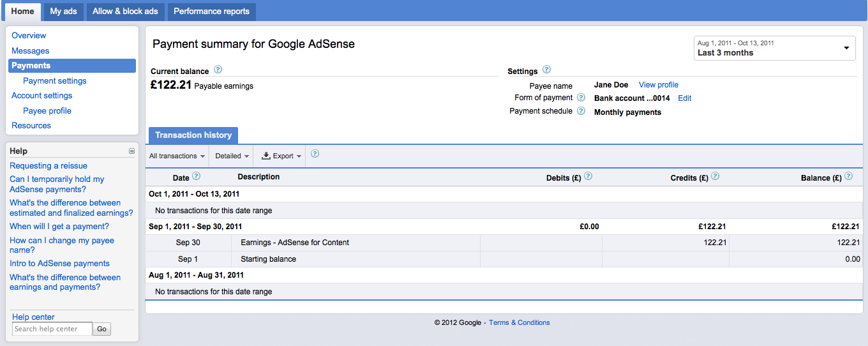868x346 pixels.
Task: Click help icon beside Credits column header
Action: pos(715,176)
